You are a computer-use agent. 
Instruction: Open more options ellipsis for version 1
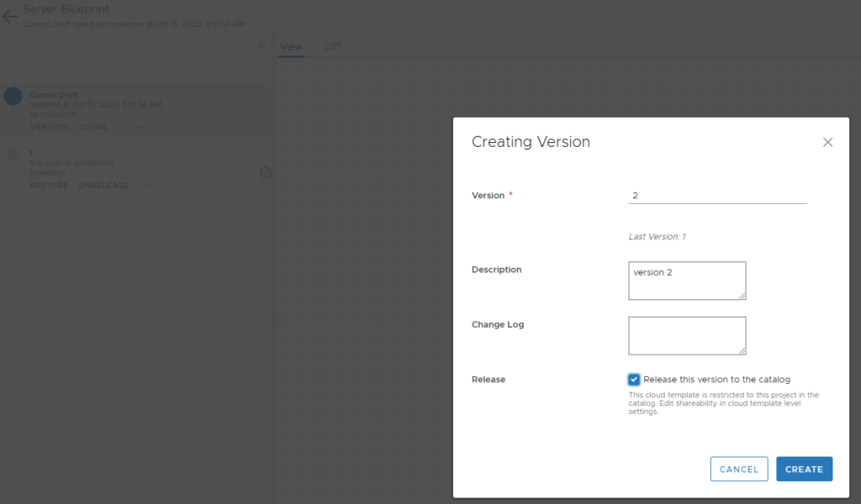click(151, 186)
